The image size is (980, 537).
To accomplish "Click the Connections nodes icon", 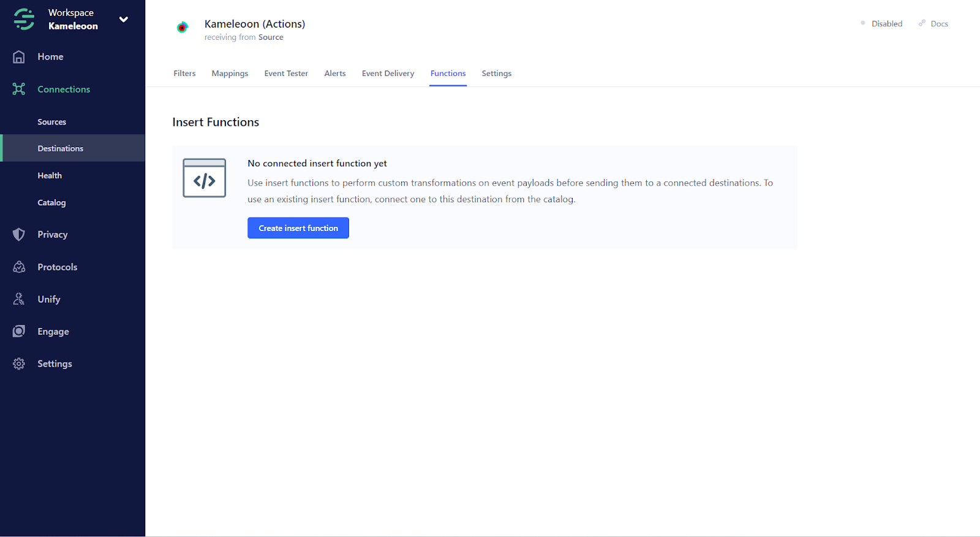I will (19, 89).
